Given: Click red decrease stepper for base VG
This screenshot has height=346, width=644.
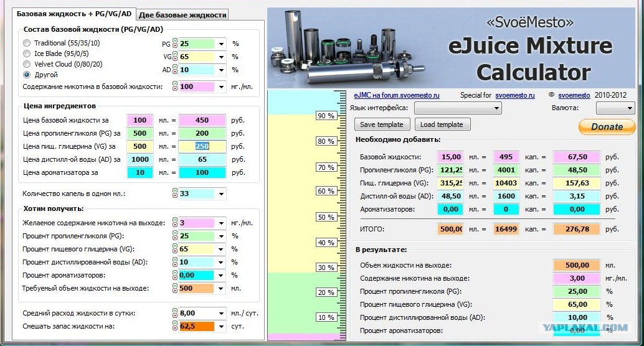Looking at the screenshot, I should [x=175, y=58].
